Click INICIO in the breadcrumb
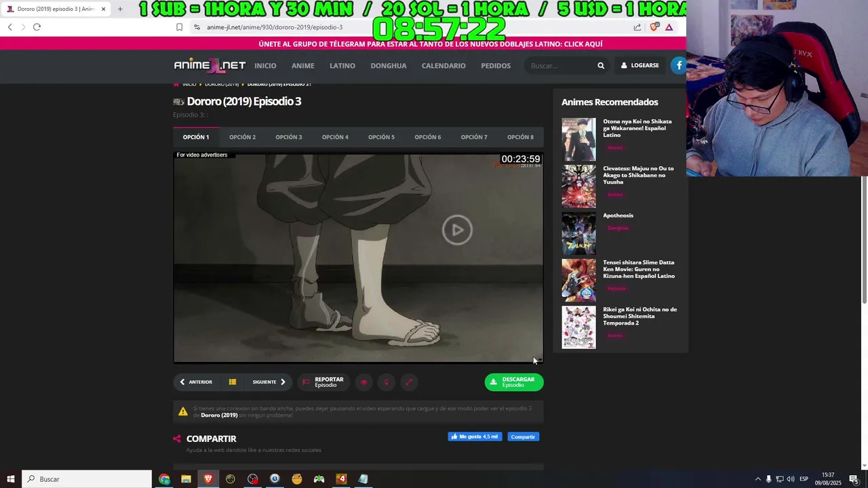 coord(189,84)
